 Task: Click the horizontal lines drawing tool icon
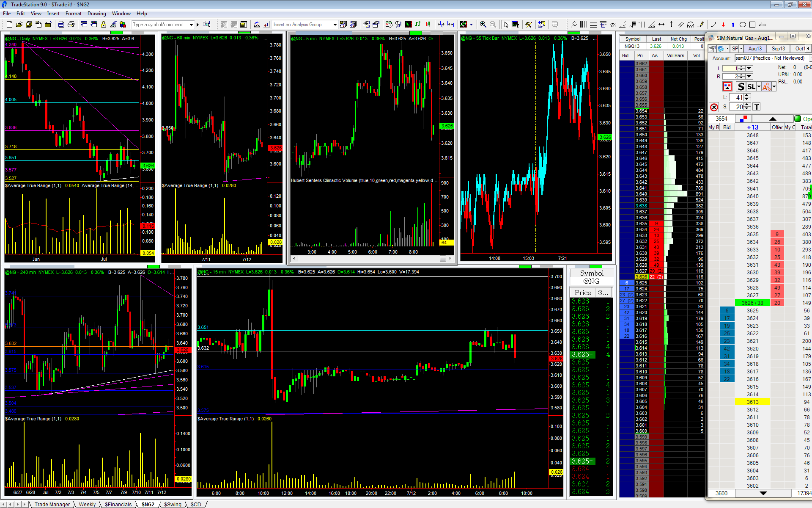[593, 25]
